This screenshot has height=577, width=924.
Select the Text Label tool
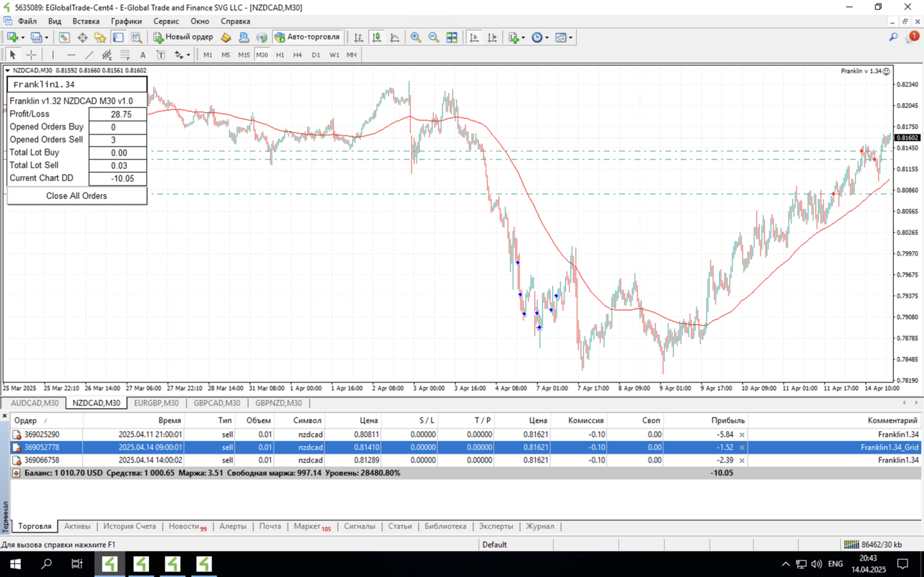click(160, 54)
